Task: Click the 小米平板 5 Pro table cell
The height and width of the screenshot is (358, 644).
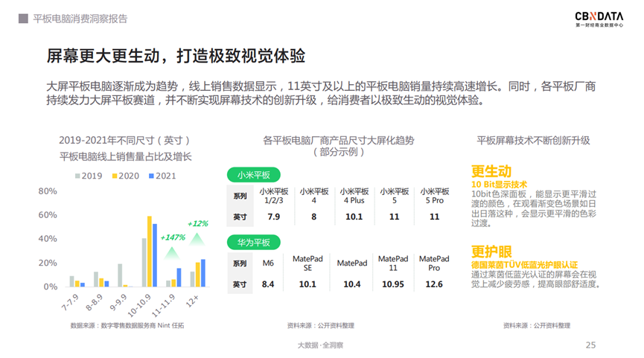Action: click(x=435, y=196)
